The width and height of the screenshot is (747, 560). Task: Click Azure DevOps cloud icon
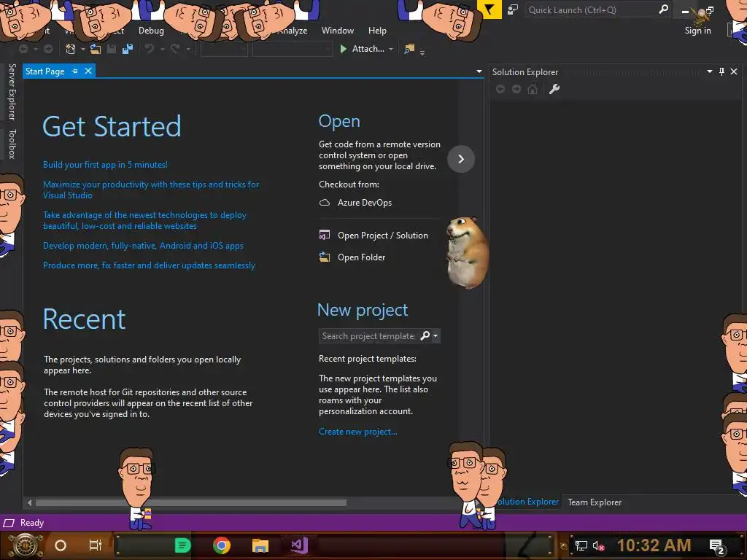(x=325, y=203)
